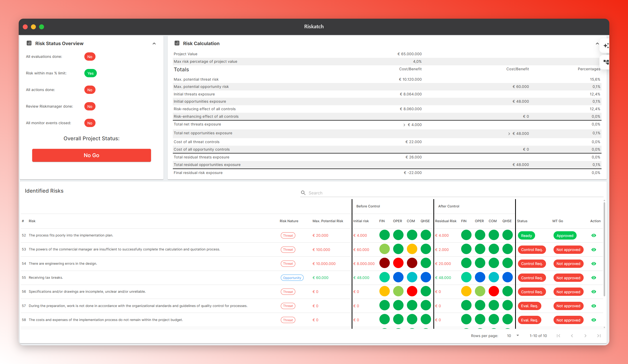Click Ready status chip for risk 52
The height and width of the screenshot is (364, 628).
[527, 236]
